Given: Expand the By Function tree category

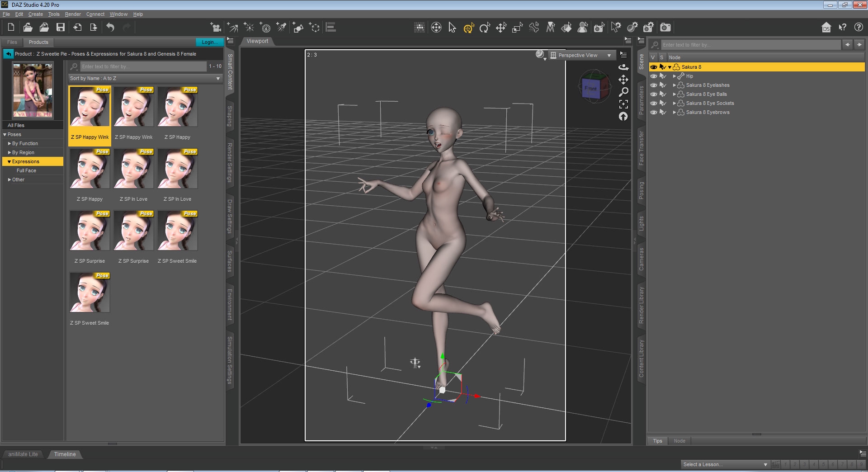Looking at the screenshot, I should [9, 143].
